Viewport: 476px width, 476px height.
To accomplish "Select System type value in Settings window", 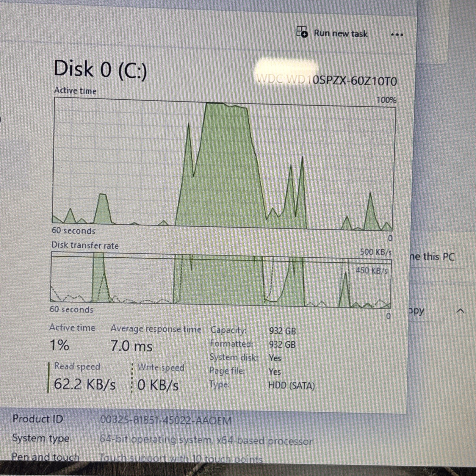I will pyautogui.click(x=206, y=440).
